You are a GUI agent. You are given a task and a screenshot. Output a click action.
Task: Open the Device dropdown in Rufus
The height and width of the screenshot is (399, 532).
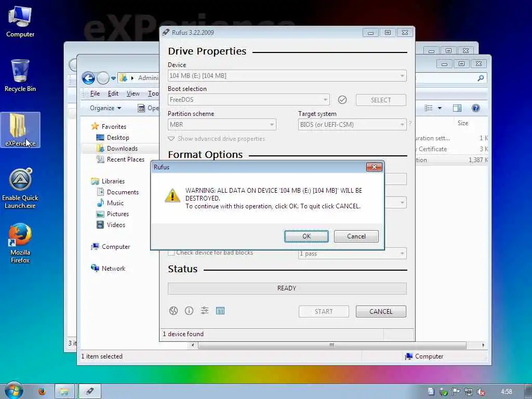(x=287, y=76)
